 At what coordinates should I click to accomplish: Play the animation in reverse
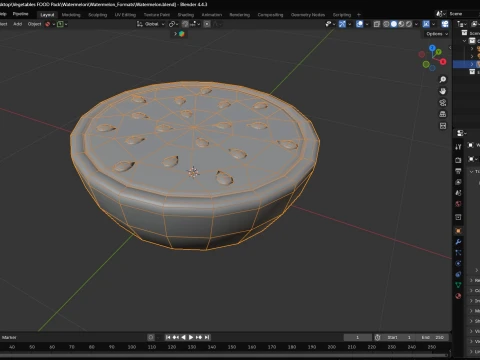point(183,337)
